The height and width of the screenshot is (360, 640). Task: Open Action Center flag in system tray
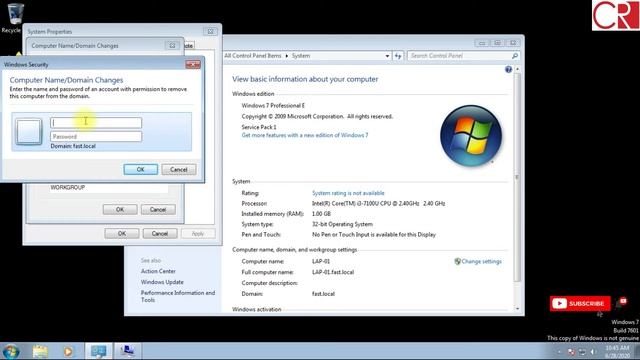coord(571,352)
